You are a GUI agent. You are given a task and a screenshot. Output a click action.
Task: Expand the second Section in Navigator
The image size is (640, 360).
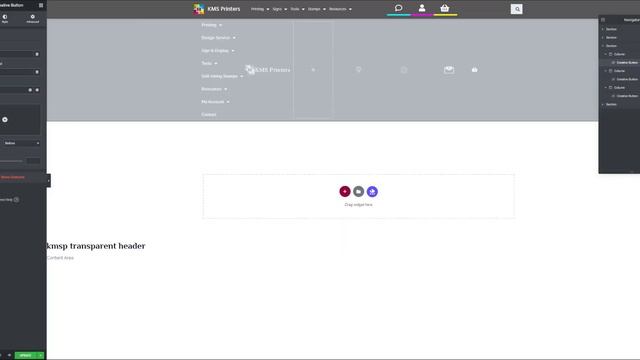[603, 38]
